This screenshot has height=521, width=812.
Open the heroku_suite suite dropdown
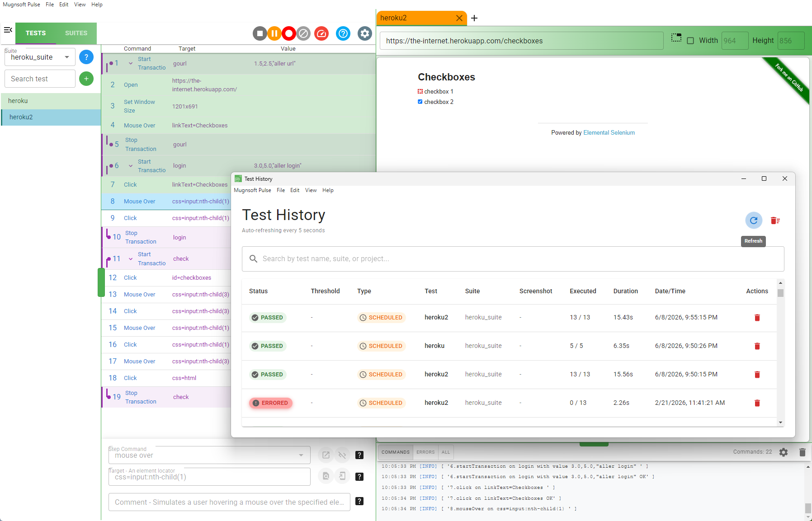[40, 57]
